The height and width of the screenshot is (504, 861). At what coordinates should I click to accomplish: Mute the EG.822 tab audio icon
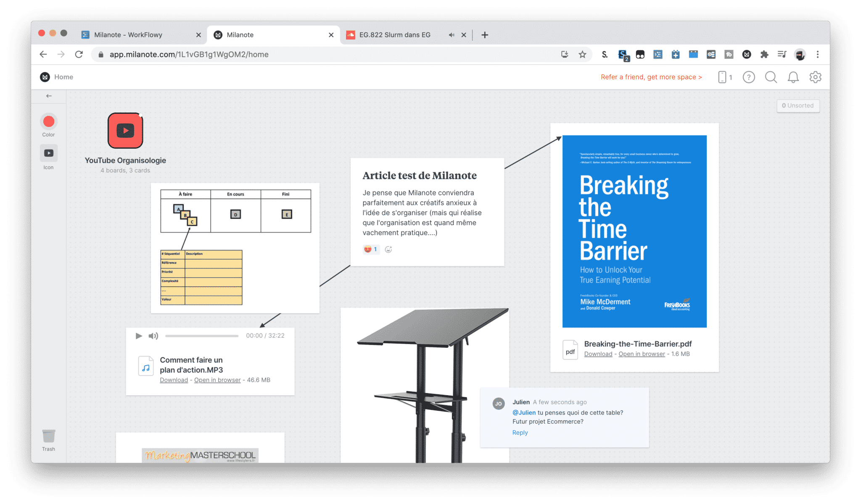pos(451,35)
